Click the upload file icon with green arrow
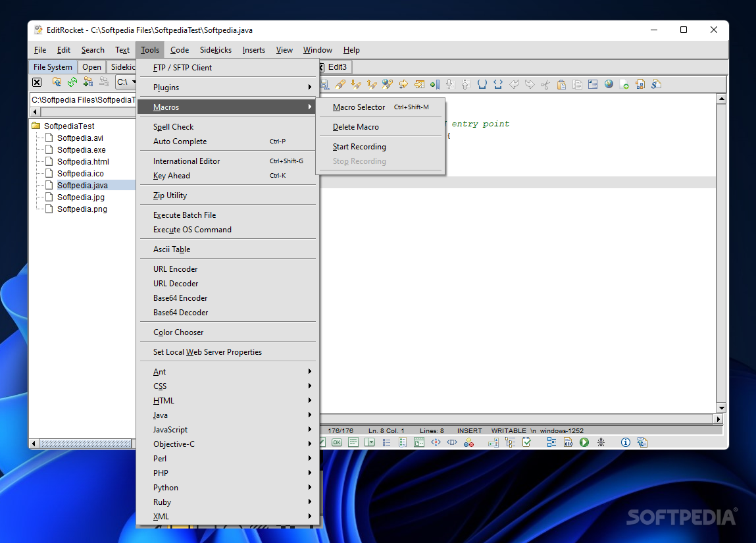Screen dimensions: 756x543 click(624, 85)
